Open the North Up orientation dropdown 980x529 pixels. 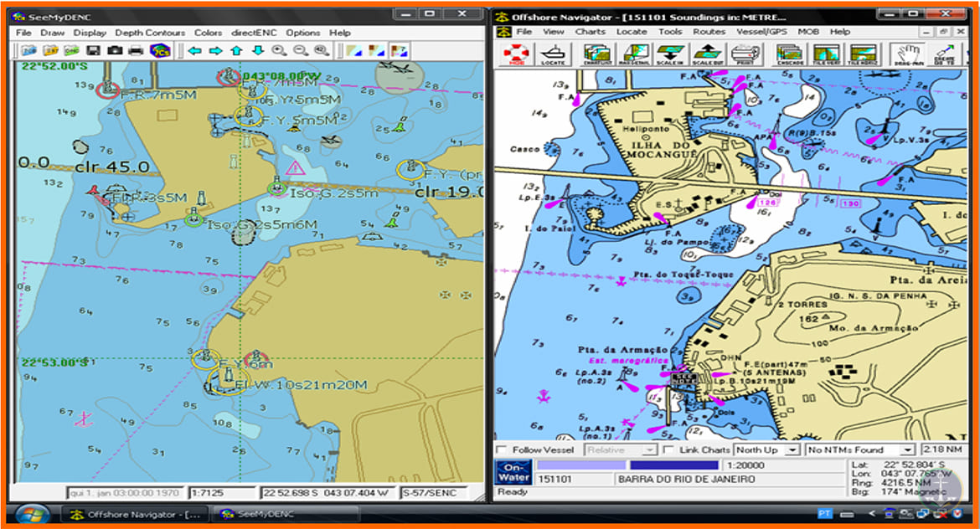click(x=767, y=449)
